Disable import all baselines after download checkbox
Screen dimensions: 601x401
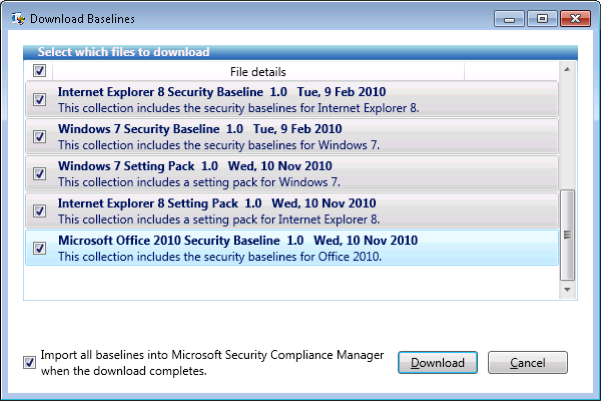pyautogui.click(x=30, y=362)
